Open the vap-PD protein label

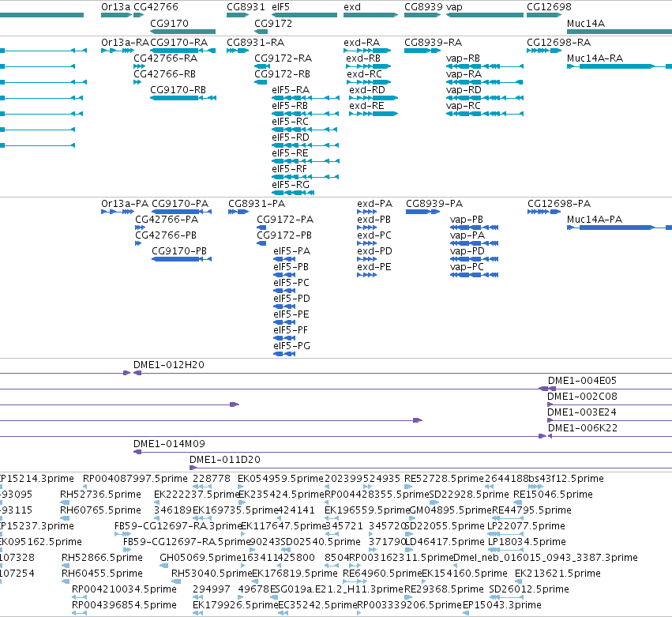pos(467,251)
